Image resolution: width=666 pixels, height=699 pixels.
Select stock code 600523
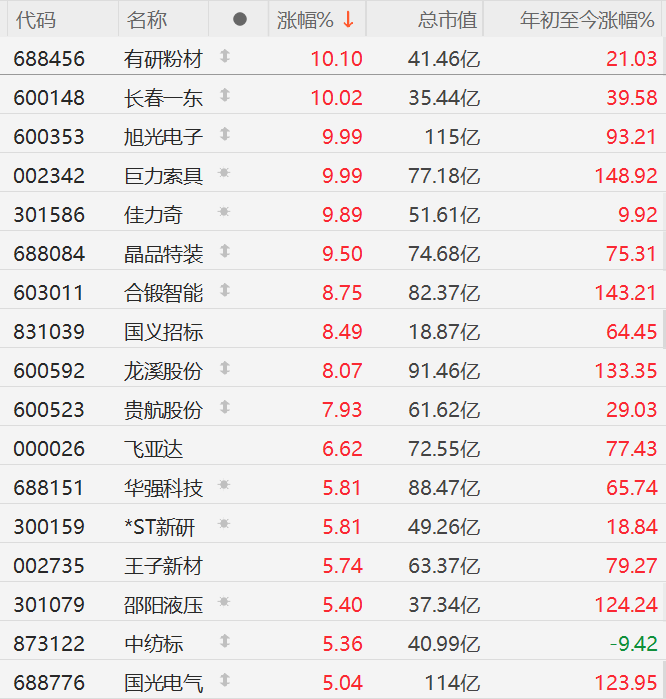point(49,410)
